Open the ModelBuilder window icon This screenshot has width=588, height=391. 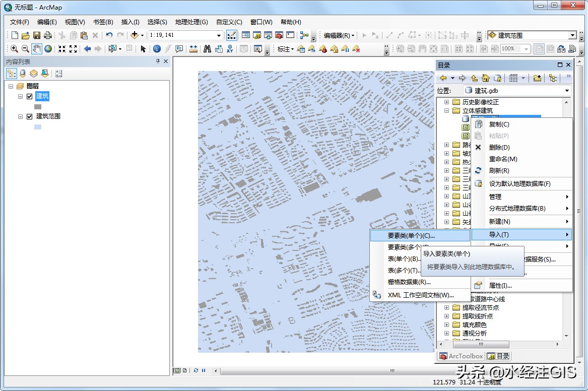tap(304, 35)
